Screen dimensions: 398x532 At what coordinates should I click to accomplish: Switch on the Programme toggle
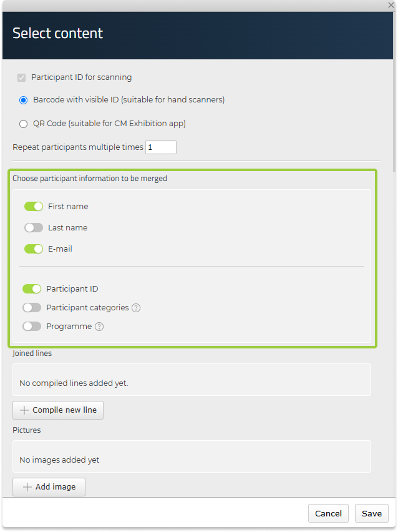(32, 327)
